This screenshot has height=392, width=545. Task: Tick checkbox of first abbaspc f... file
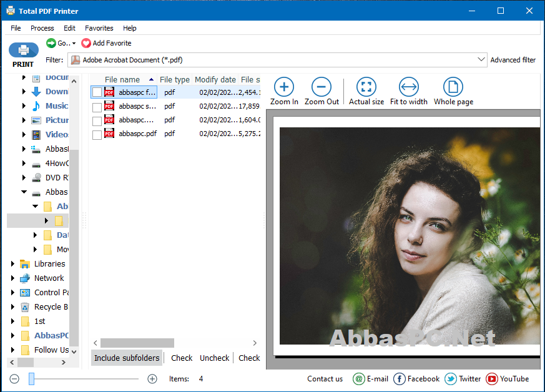(x=97, y=92)
